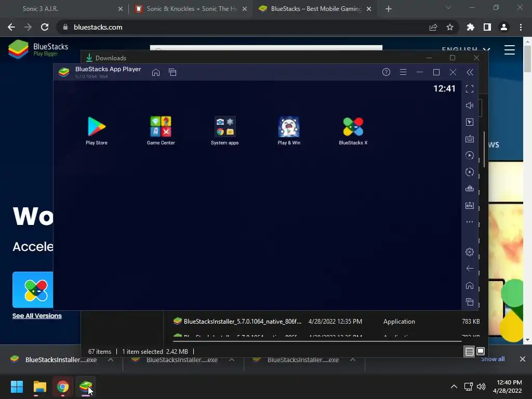The height and width of the screenshot is (399, 532).
Task: Select the BlueStacks browser tab
Action: click(x=315, y=9)
